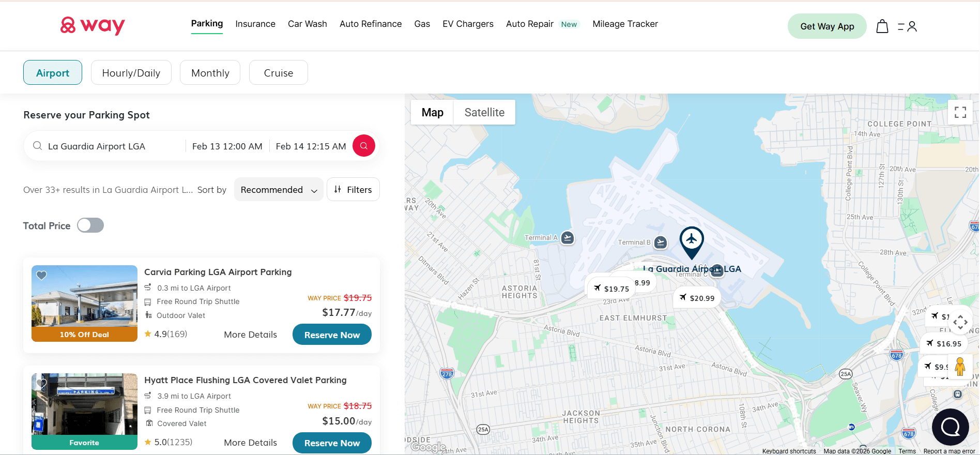Reserve Now for Carvia Parking
This screenshot has height=455, width=980.
click(x=332, y=335)
